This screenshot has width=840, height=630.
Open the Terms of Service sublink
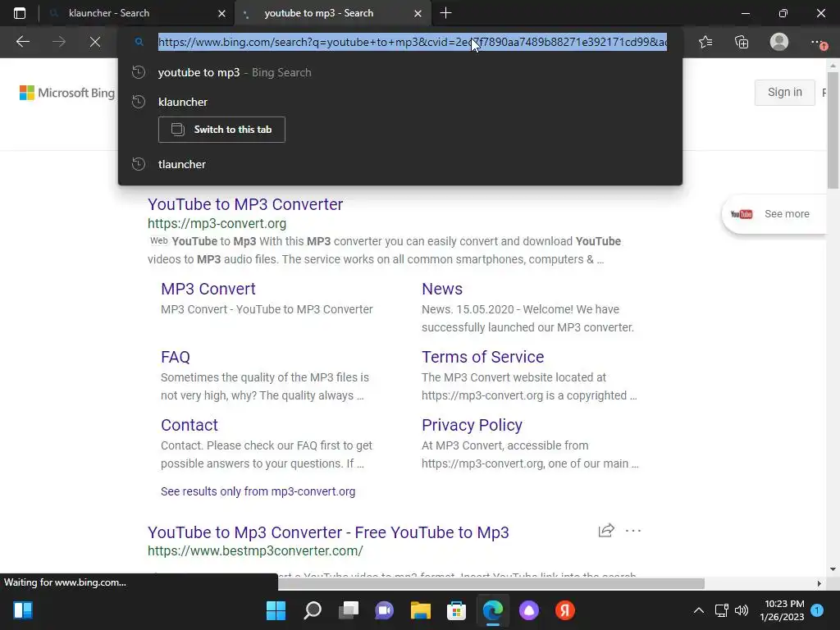pos(482,357)
